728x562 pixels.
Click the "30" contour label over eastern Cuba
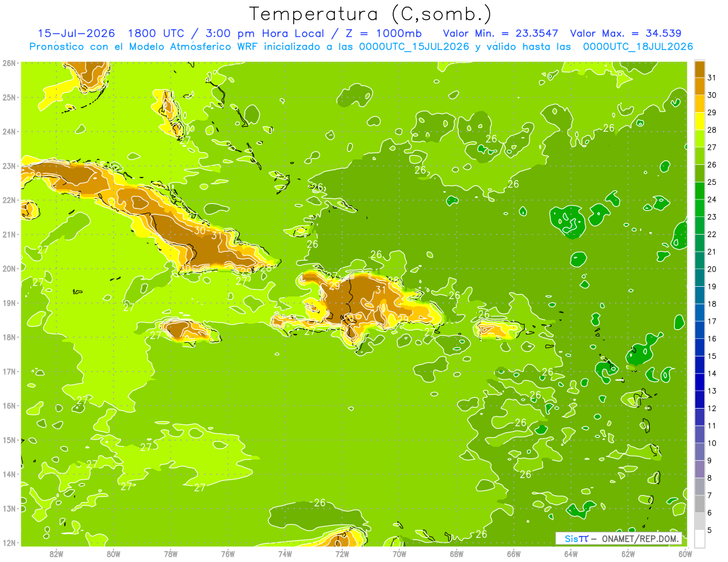point(200,230)
